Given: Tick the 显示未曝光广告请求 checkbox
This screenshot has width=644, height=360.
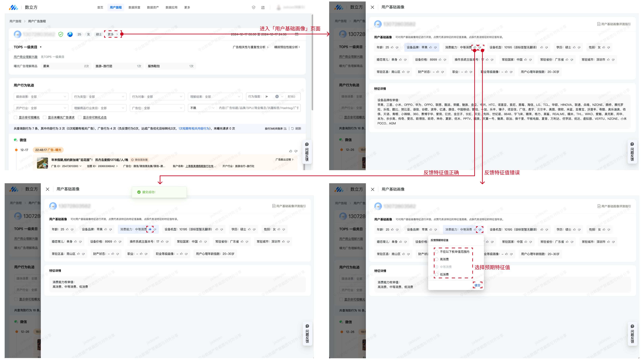Looking at the screenshot, I should 45,118.
